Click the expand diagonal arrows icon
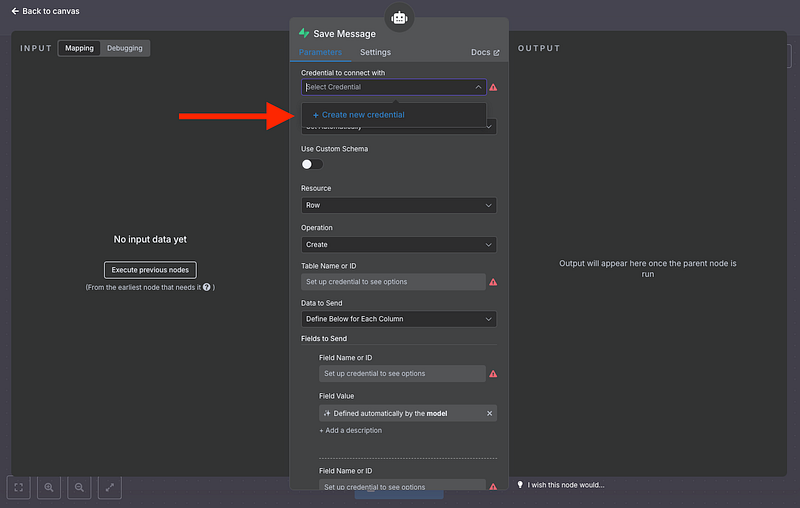The image size is (800, 508). point(110,487)
